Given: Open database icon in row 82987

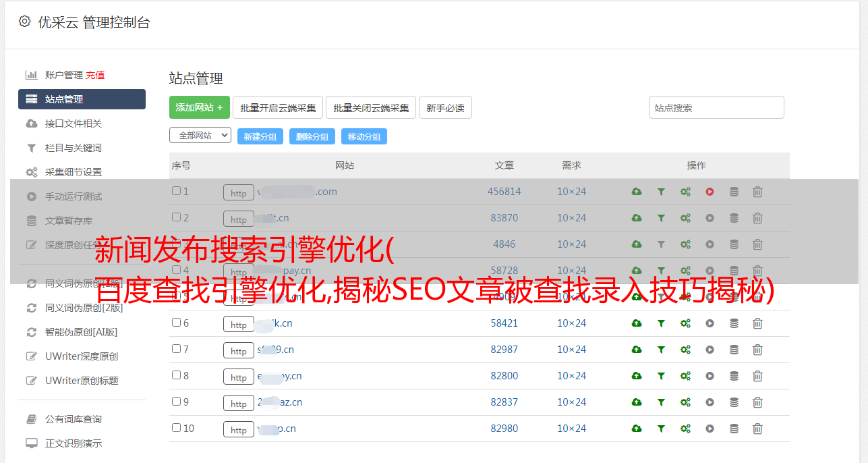Looking at the screenshot, I should (734, 350).
